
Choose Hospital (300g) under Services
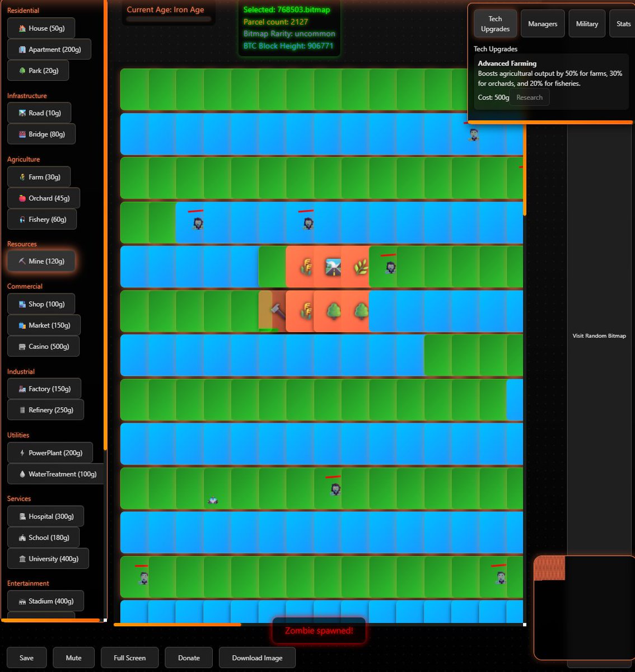pyautogui.click(x=45, y=516)
